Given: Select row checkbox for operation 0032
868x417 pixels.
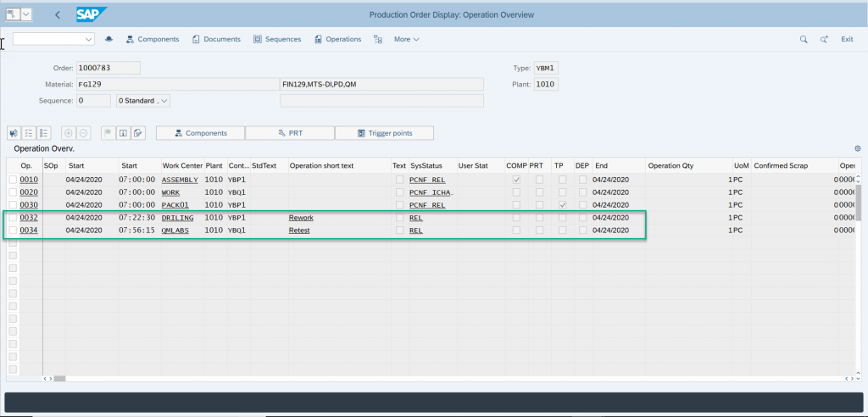Looking at the screenshot, I should pyautogui.click(x=13, y=218).
